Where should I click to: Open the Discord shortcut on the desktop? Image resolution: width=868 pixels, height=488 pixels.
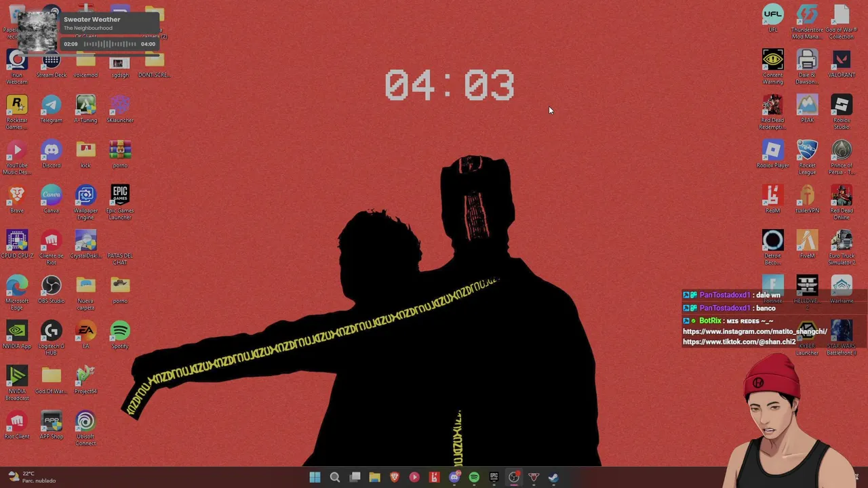52,155
